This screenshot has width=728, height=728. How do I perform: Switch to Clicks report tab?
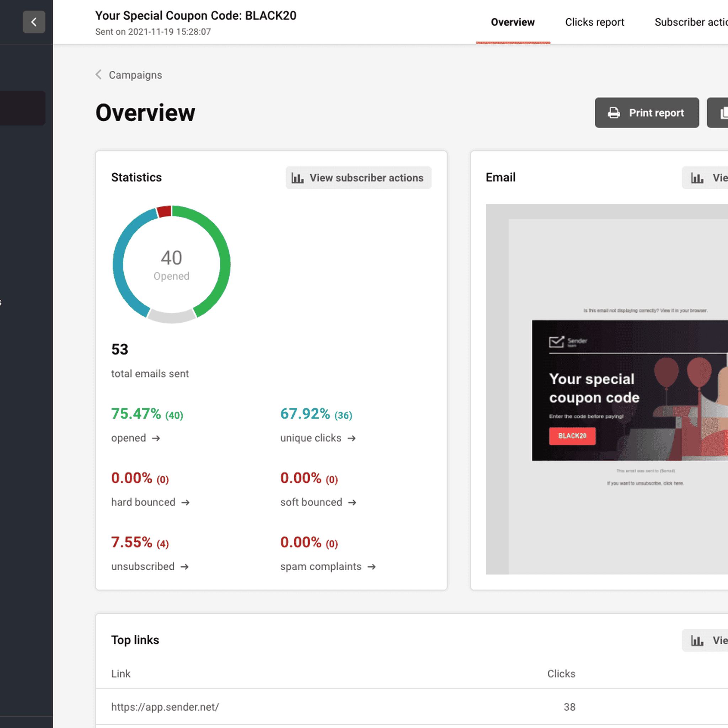[x=594, y=22]
